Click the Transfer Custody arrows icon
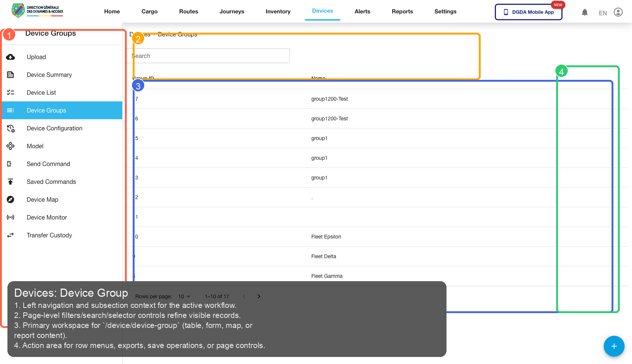Viewport: 632px width, 364px height. coord(10,235)
